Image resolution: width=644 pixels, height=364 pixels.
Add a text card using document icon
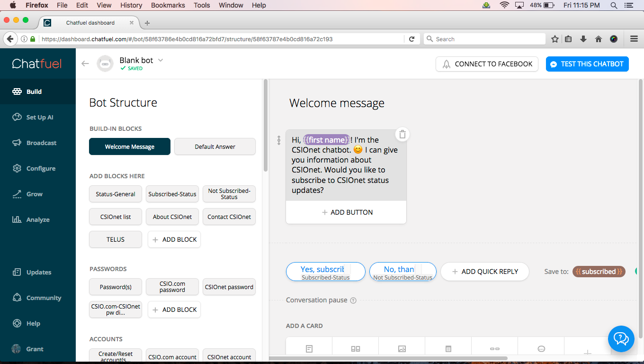[309, 349]
